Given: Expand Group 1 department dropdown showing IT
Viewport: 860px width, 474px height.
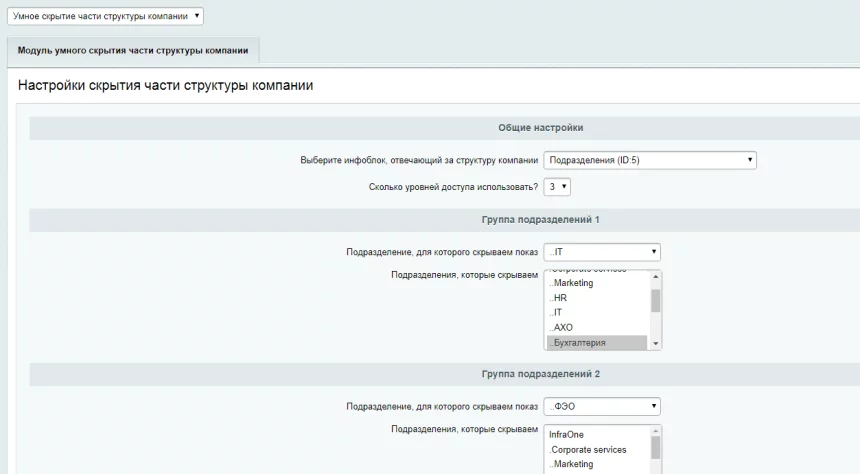Looking at the screenshot, I should point(602,252).
